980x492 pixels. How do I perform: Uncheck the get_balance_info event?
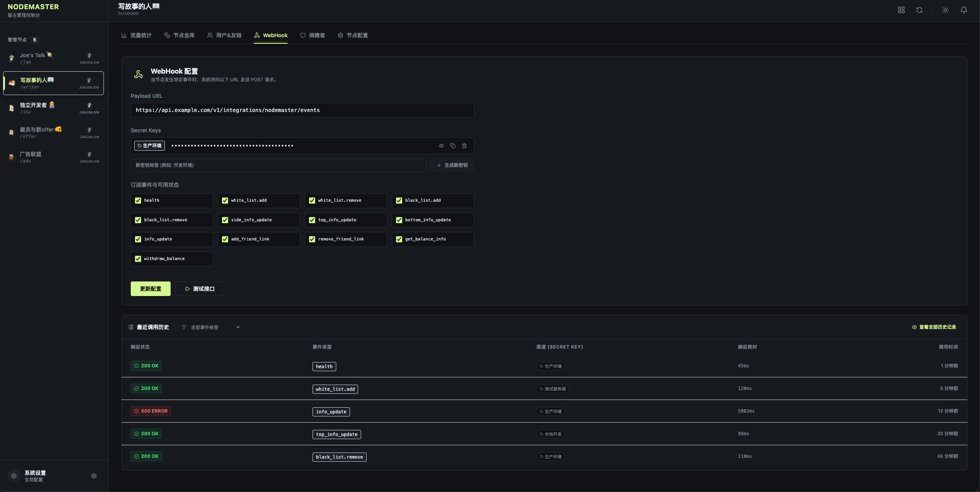click(x=399, y=239)
